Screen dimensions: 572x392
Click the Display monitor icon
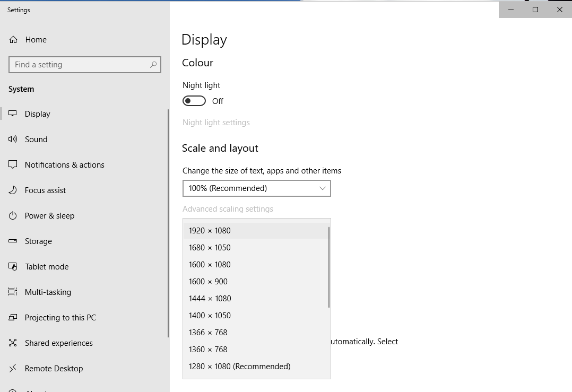click(x=13, y=114)
